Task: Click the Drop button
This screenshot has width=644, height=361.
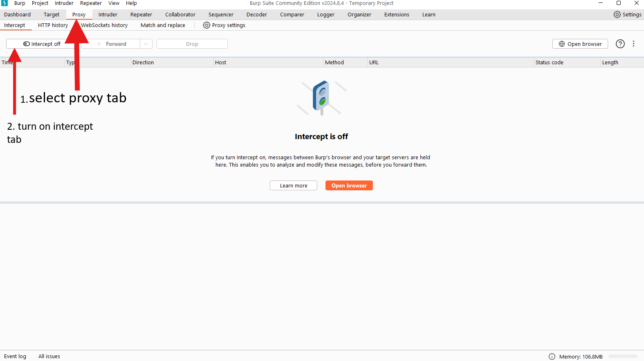Action: 192,44
